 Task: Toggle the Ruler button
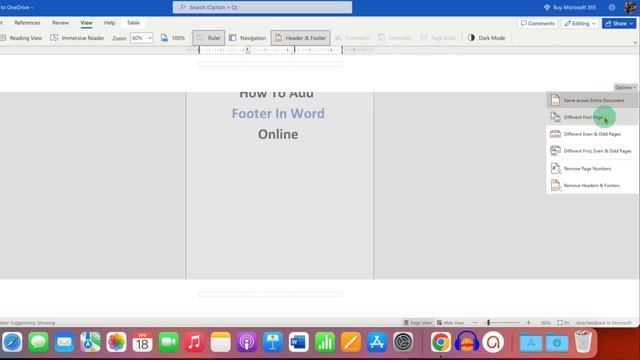coord(209,38)
